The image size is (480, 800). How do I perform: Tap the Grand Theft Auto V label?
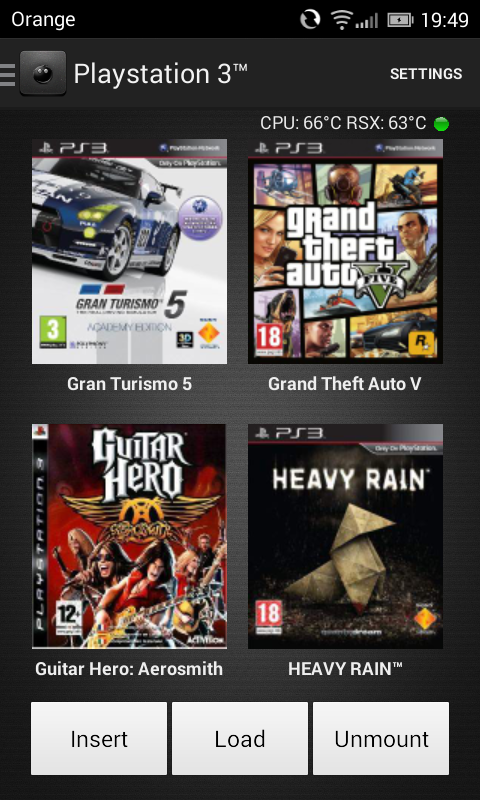pyautogui.click(x=345, y=384)
